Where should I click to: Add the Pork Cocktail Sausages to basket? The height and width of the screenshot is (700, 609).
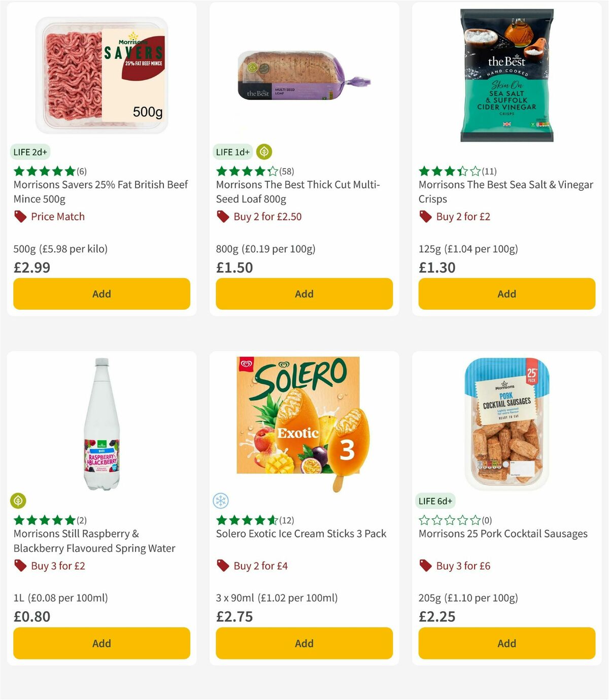(x=506, y=643)
